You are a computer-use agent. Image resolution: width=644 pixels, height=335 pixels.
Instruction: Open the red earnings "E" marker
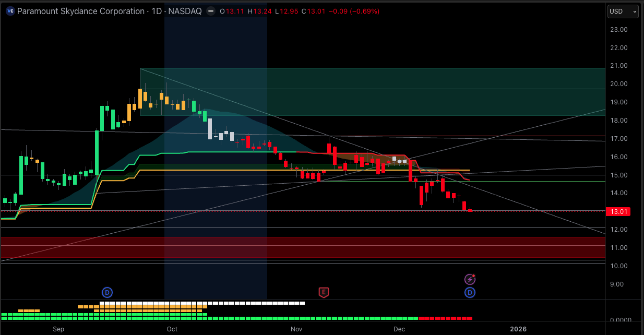click(324, 293)
